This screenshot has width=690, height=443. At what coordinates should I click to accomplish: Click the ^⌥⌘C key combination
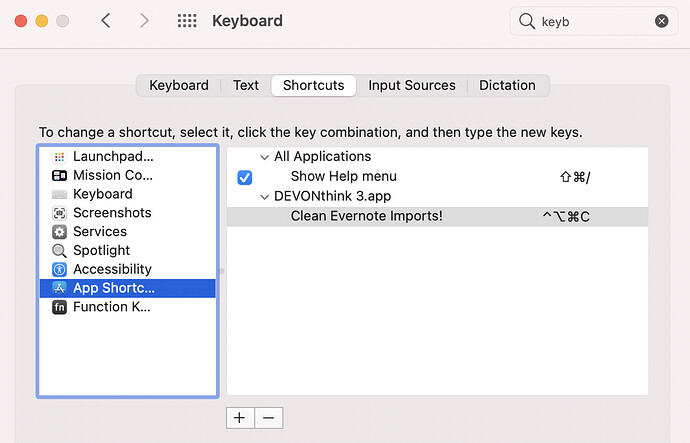click(x=566, y=216)
